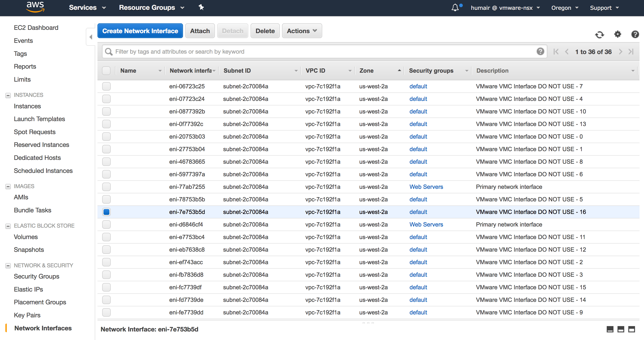Screen dimensions: 644x340
Task: Open Elastic IPs in sidebar
Action: [x=29, y=289]
